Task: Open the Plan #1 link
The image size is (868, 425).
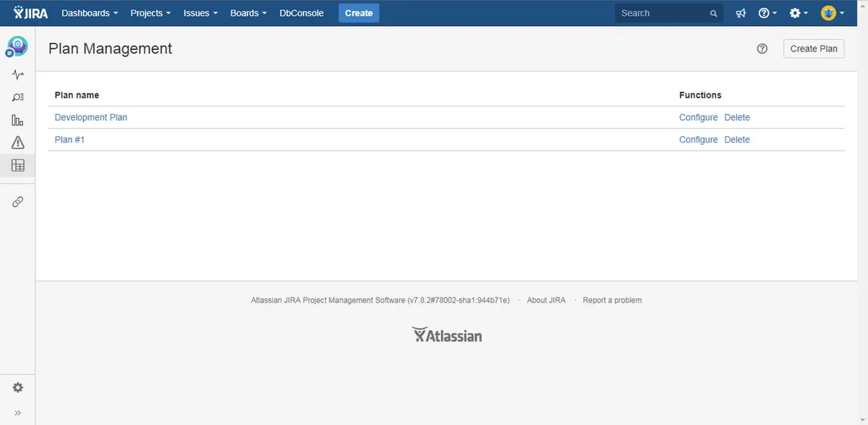Action: pos(69,139)
